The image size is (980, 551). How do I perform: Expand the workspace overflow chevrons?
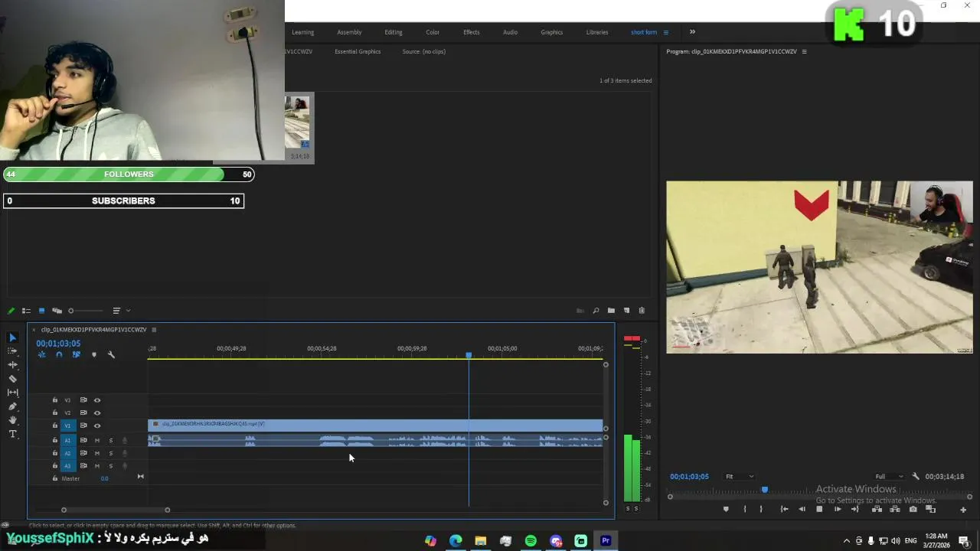[692, 32]
